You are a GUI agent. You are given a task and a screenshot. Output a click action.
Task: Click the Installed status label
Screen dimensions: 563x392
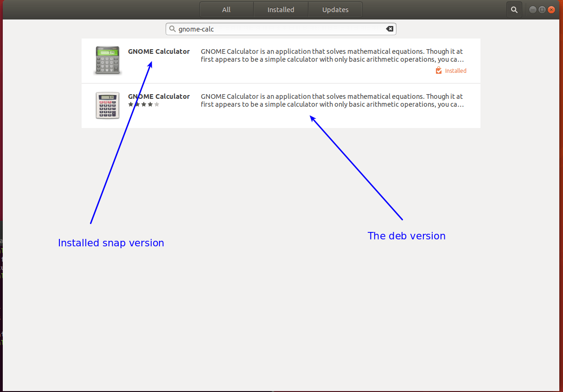point(455,71)
